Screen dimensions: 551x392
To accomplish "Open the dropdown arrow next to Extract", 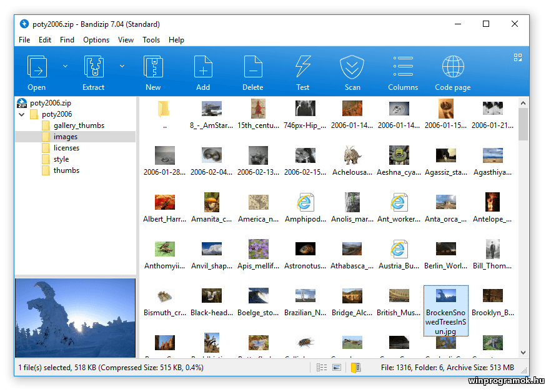I will tap(122, 66).
